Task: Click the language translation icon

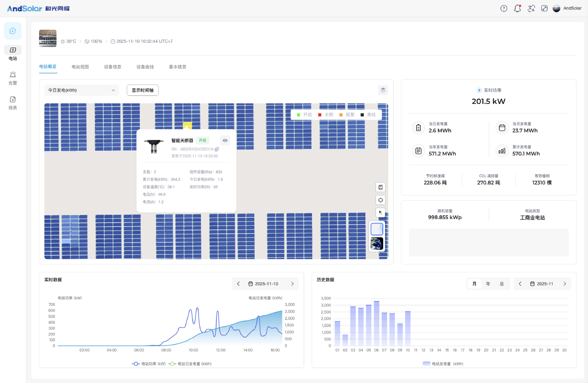Action: point(531,8)
